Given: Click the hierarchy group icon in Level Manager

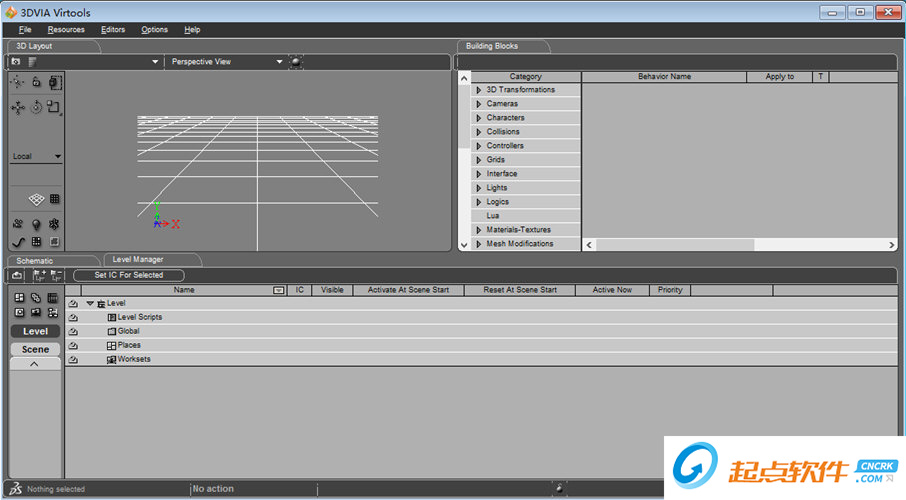Looking at the screenshot, I should click(x=53, y=313).
